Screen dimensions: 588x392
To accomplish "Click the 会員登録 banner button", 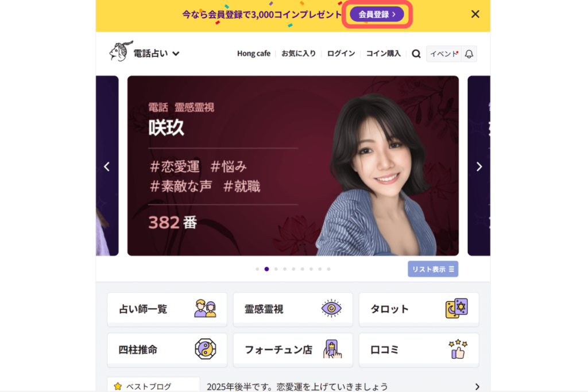I will (x=377, y=14).
